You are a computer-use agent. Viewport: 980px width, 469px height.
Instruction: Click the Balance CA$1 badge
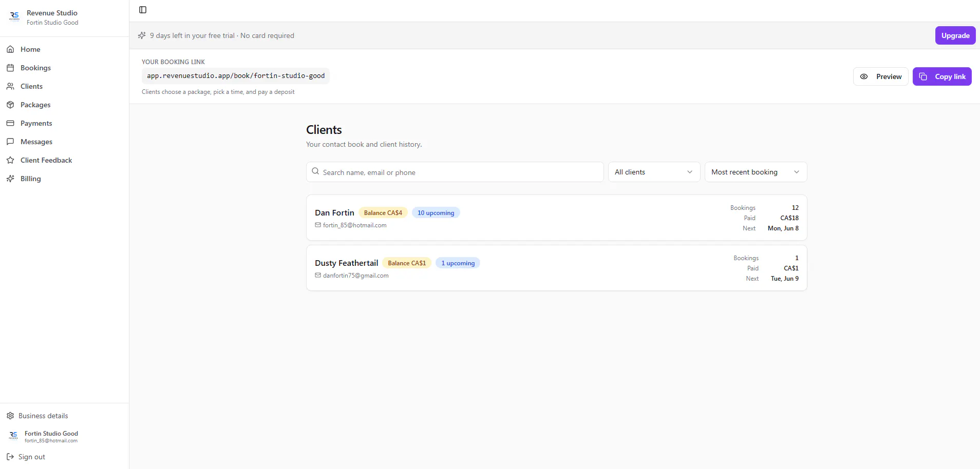(407, 263)
